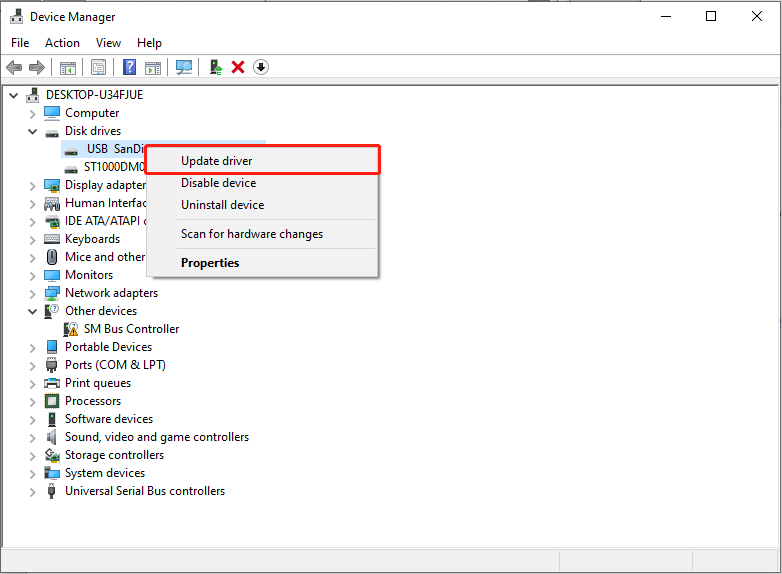Click the Print queues printer icon
This screenshot has height=574, width=782.
(52, 383)
